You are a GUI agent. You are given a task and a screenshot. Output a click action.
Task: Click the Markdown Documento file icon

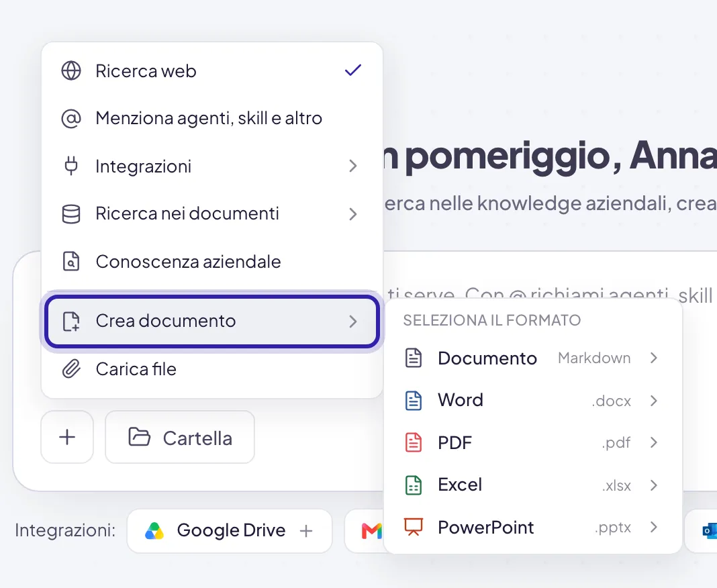click(x=414, y=358)
